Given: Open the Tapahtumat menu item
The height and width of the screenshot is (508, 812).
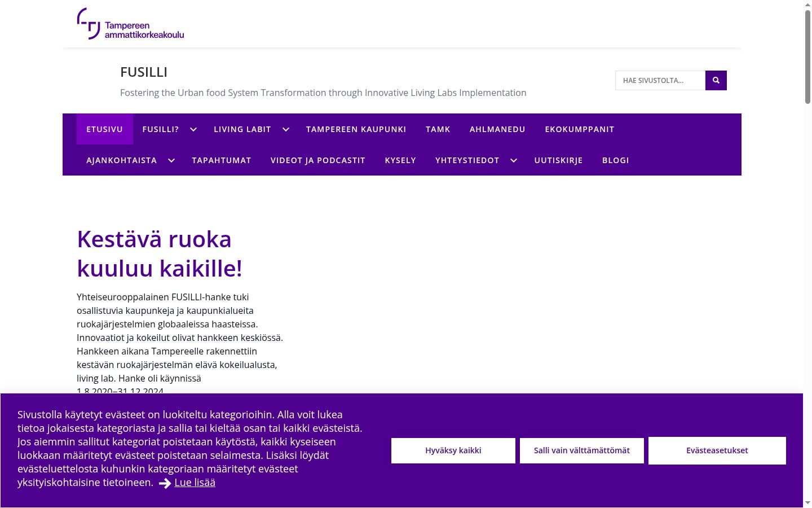Looking at the screenshot, I should (222, 160).
